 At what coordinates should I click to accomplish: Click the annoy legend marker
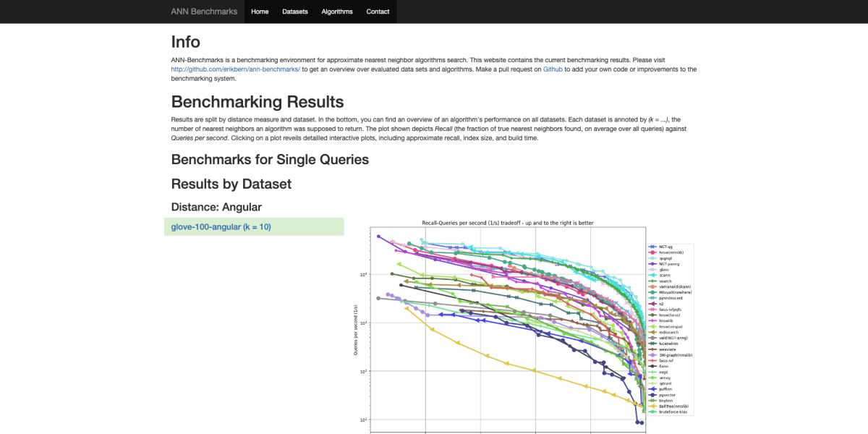point(652,378)
